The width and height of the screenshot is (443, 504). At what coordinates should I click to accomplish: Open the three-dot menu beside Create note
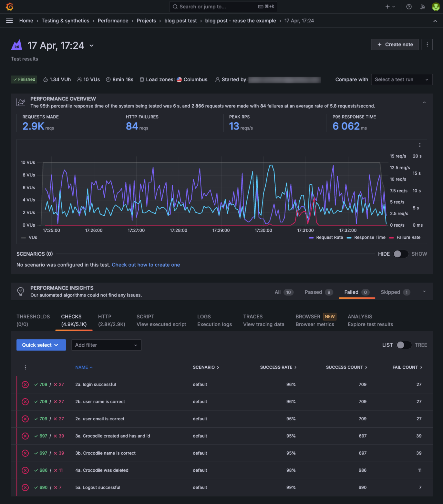427,45
